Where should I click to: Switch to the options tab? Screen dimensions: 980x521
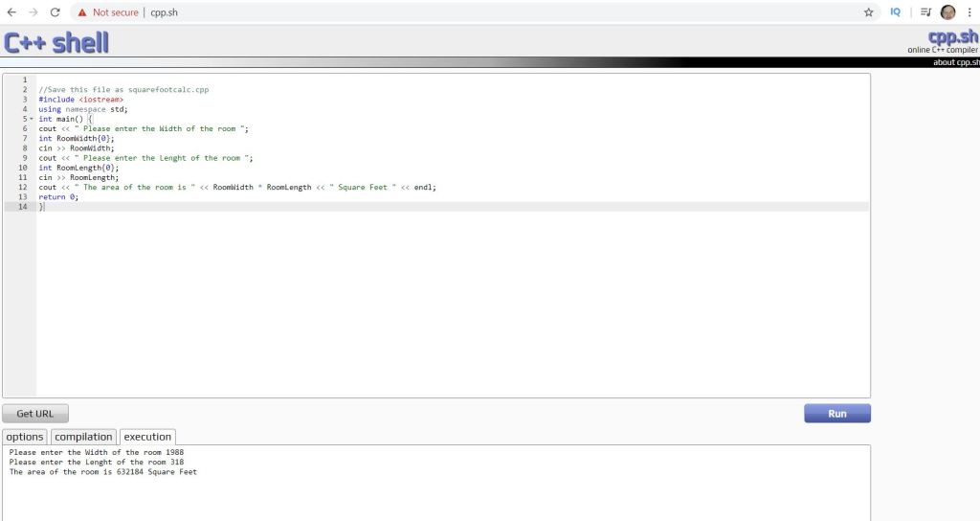point(26,437)
